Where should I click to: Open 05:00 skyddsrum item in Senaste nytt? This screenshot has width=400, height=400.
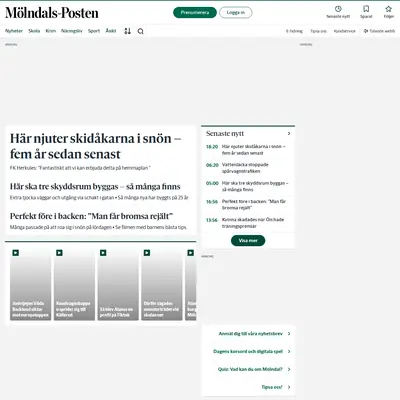247,186
